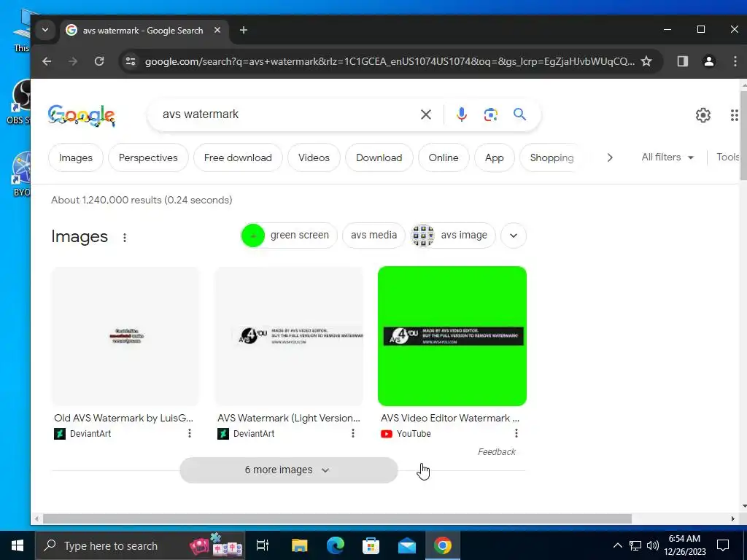Viewport: 747px width, 560px height.
Task: Open File Explorer from taskbar
Action: tap(300, 545)
